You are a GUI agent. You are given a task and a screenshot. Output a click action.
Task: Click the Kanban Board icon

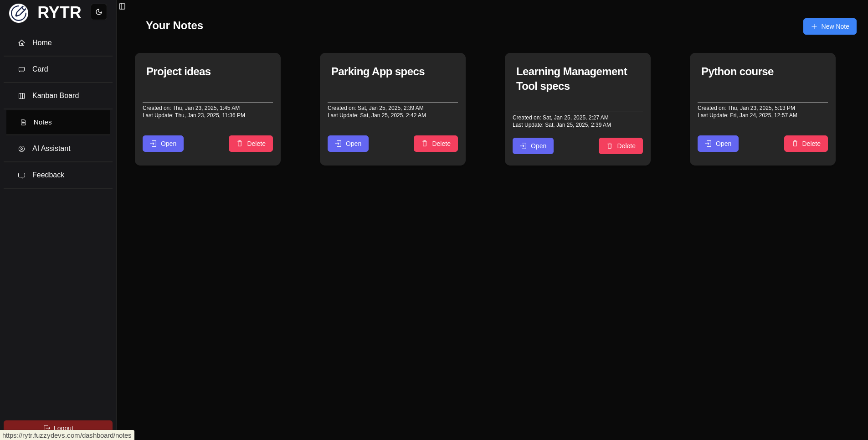21,95
